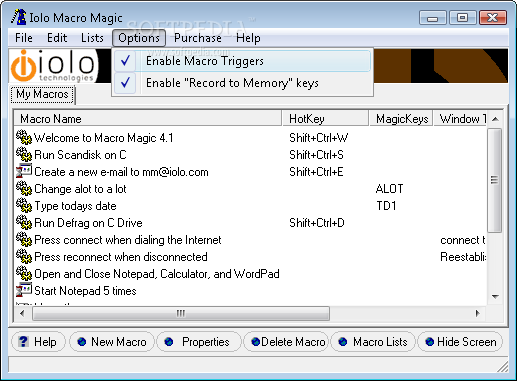Click Hide Screen button

coord(460,342)
